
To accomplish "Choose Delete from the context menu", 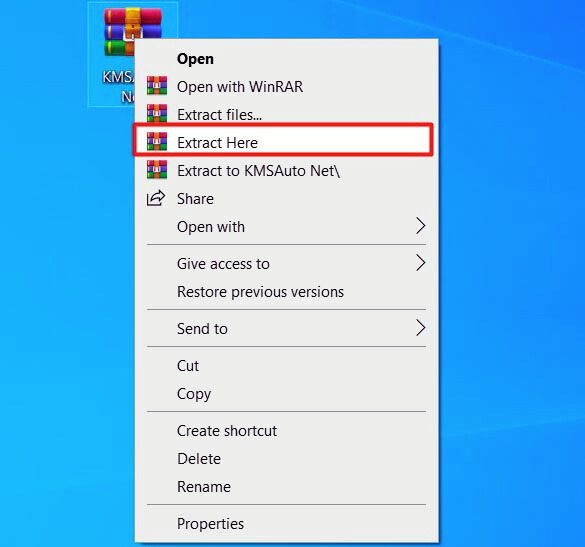I will 287,458.
